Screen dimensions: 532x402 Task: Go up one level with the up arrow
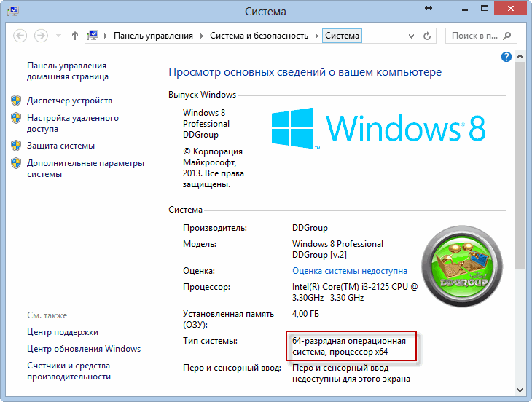coord(75,36)
